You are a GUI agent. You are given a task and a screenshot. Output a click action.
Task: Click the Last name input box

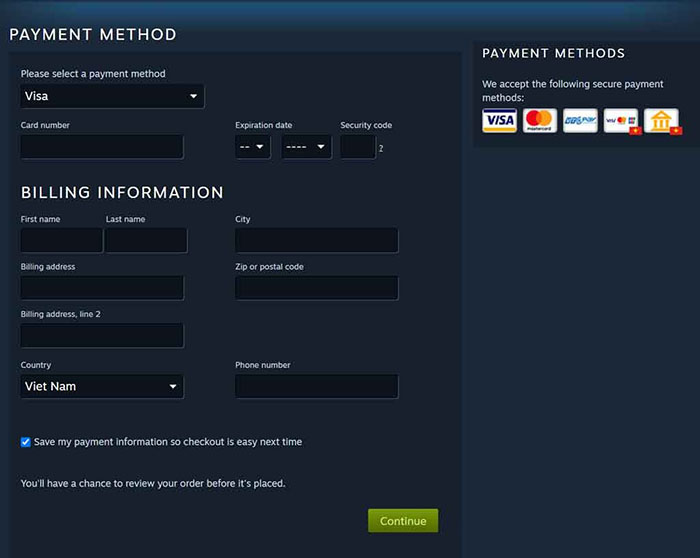(146, 241)
